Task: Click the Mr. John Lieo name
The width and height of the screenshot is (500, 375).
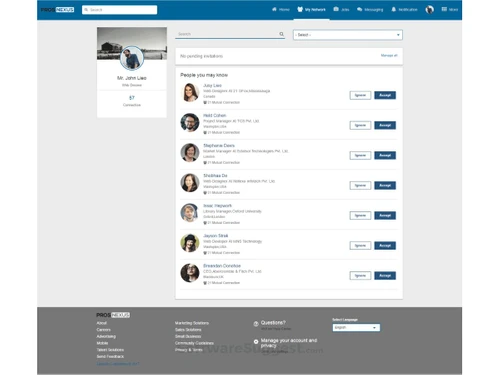Action: tap(132, 78)
